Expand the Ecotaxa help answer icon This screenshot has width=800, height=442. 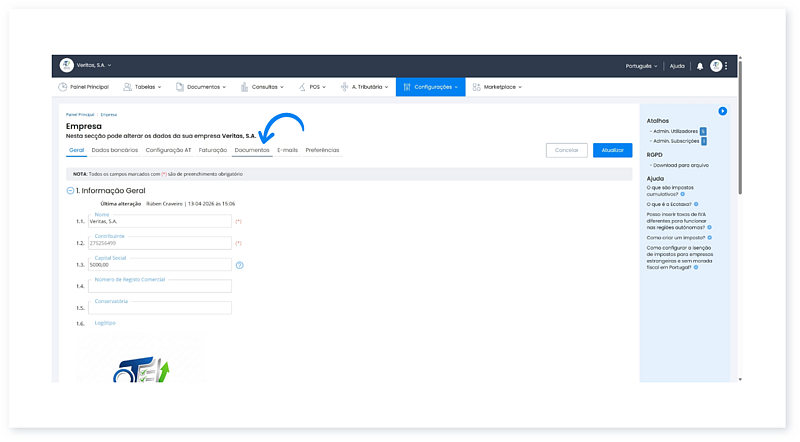[x=696, y=205]
